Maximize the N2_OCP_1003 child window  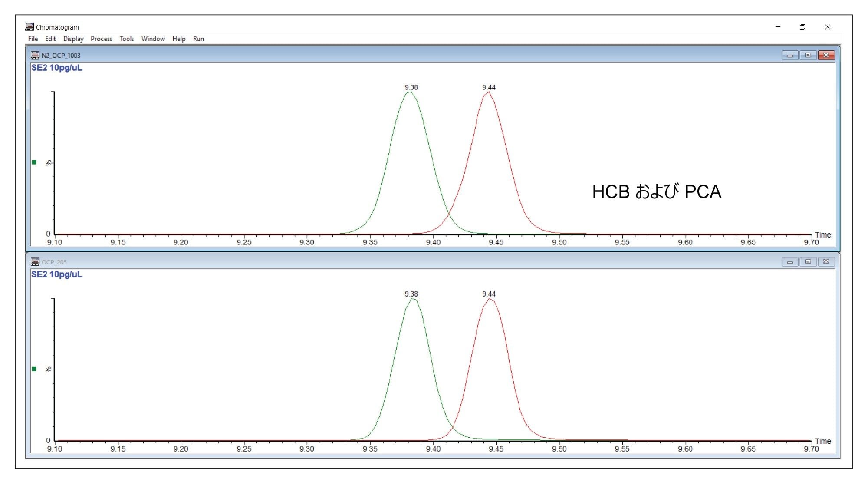pos(808,55)
